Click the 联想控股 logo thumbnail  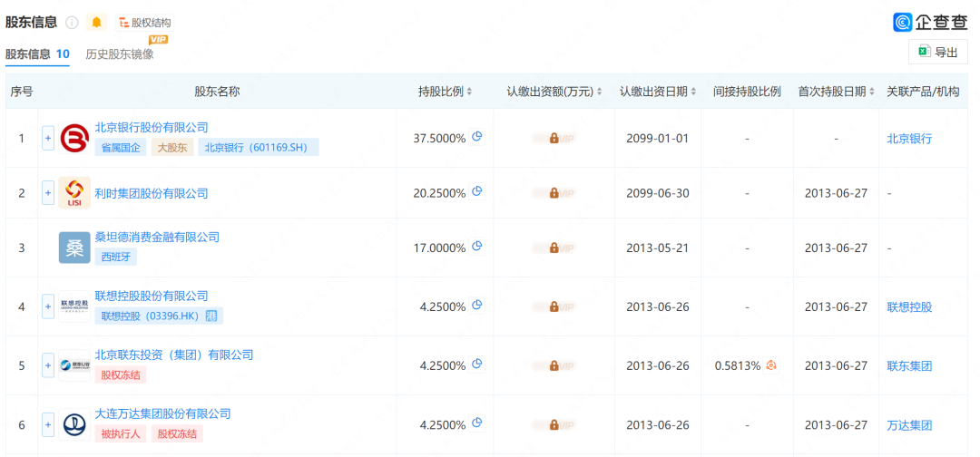pyautogui.click(x=74, y=306)
